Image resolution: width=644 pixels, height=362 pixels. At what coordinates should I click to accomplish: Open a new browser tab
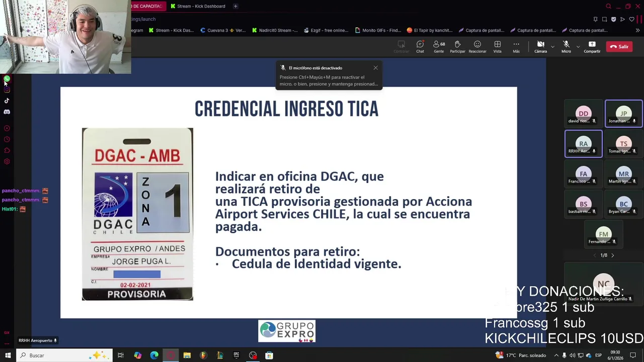pos(235,6)
